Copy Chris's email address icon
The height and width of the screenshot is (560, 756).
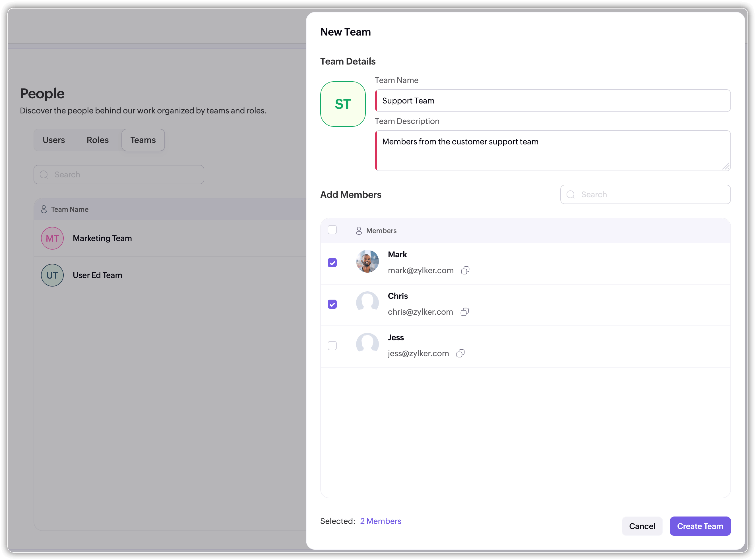pos(464,312)
